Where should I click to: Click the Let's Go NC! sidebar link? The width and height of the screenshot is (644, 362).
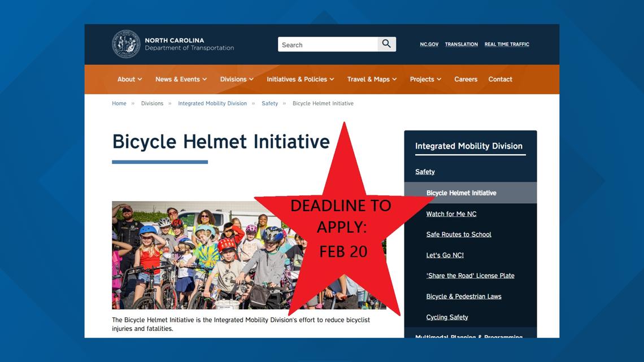(445, 255)
